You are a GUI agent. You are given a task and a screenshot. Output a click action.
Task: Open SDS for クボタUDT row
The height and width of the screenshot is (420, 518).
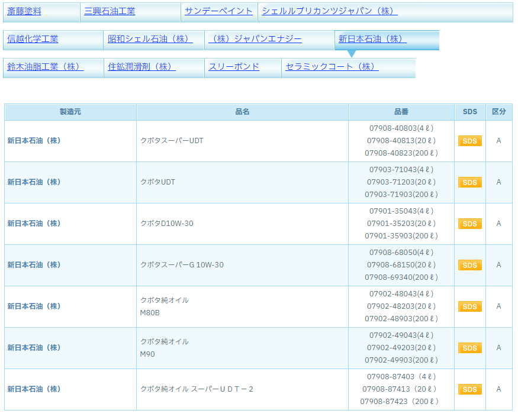pyautogui.click(x=469, y=182)
